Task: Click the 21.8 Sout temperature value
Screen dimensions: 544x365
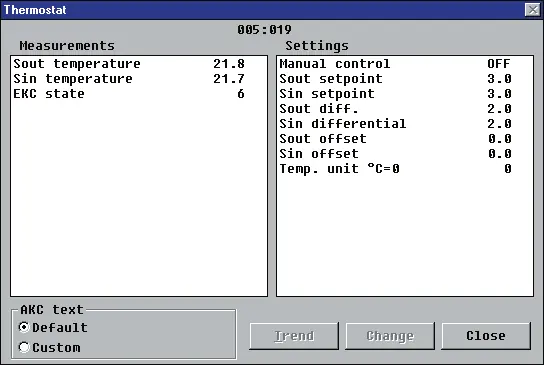Action: coord(229,64)
